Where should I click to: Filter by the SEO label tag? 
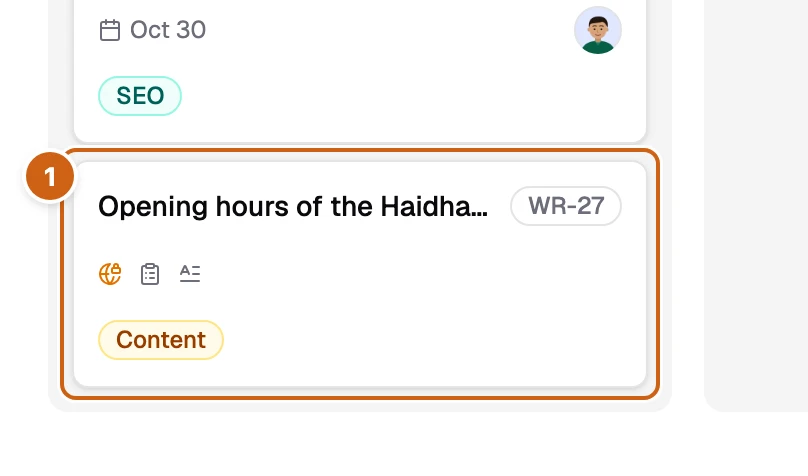click(x=140, y=96)
